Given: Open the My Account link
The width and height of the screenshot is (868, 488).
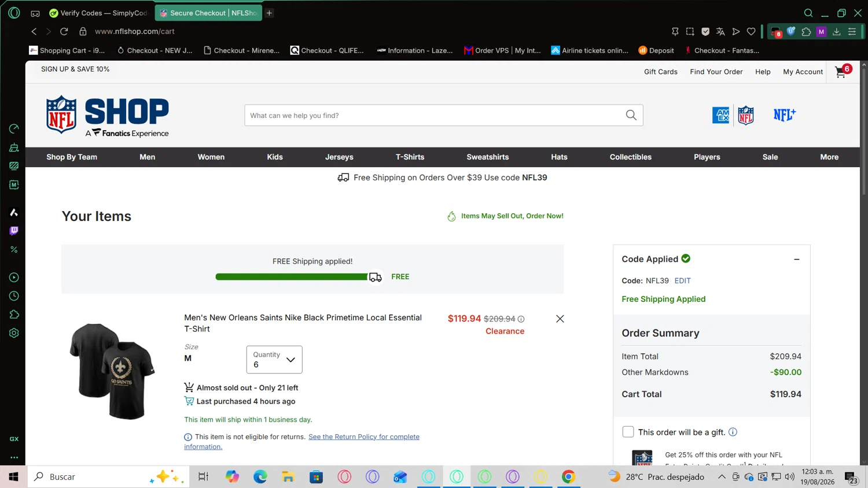Looking at the screenshot, I should coord(803,72).
